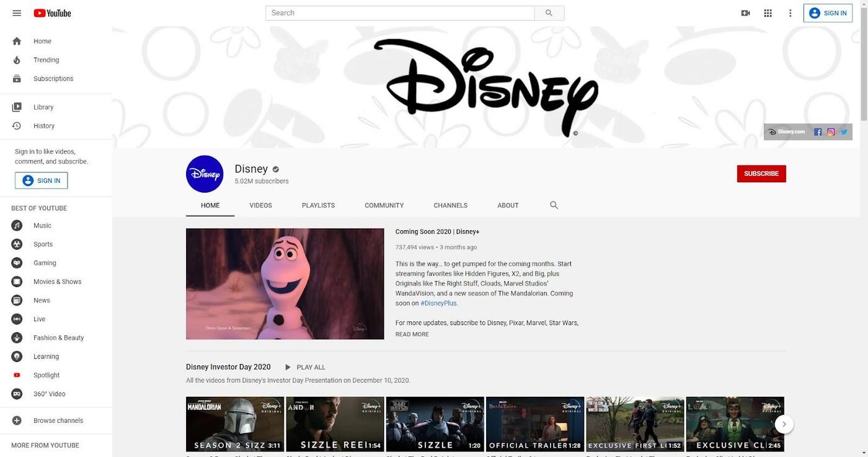
Task: Open the hamburger guide menu
Action: coord(17,13)
